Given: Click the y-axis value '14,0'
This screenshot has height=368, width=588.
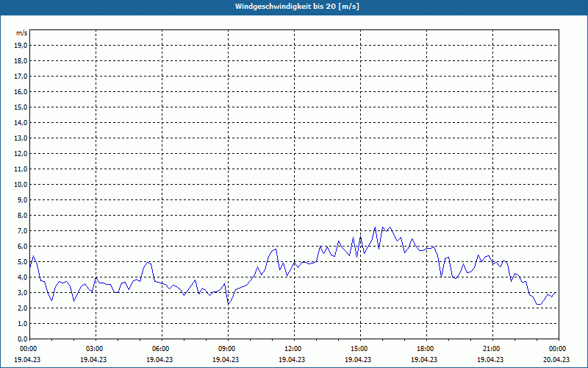Looking at the screenshot, I should tap(21, 122).
